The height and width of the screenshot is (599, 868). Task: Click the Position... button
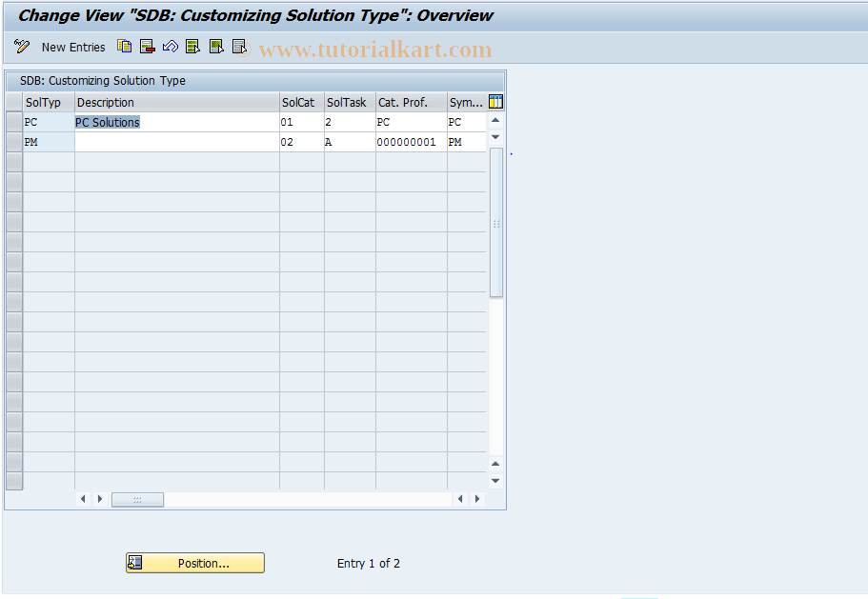point(195,563)
